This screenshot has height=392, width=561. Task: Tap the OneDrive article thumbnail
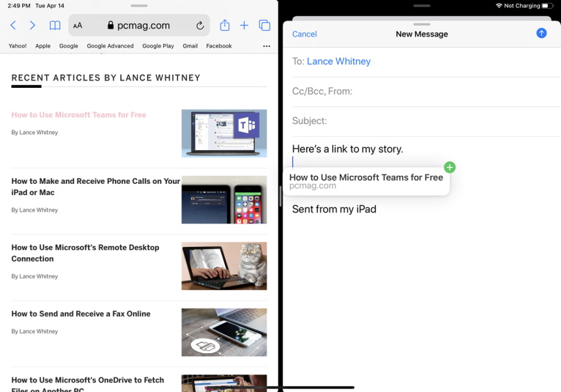pyautogui.click(x=224, y=383)
